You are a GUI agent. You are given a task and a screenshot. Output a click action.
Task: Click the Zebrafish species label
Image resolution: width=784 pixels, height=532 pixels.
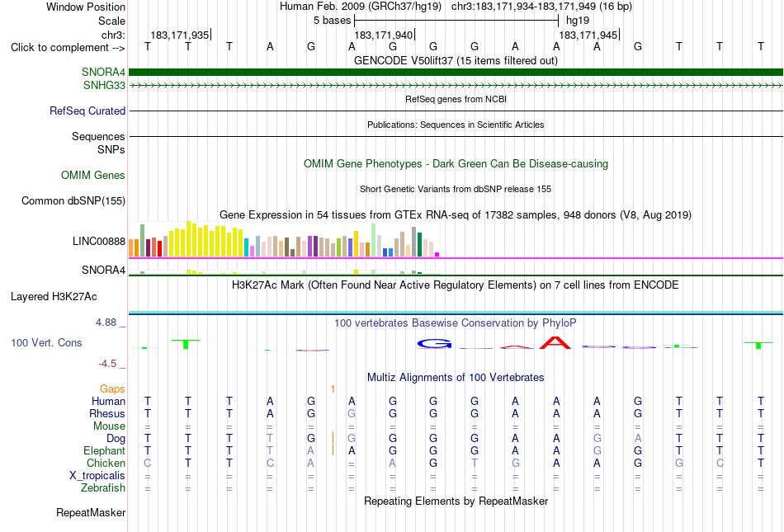103,488
